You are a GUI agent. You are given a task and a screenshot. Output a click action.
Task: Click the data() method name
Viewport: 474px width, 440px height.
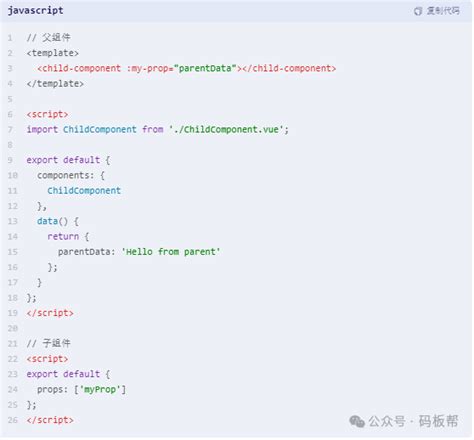[52, 221]
